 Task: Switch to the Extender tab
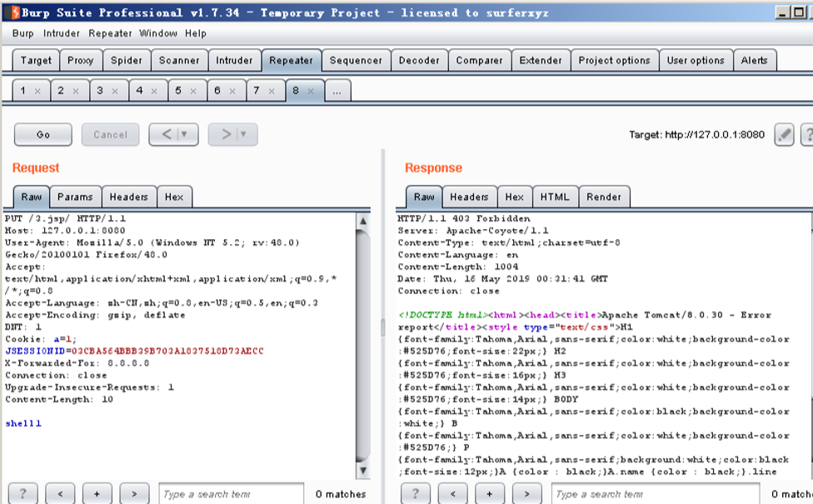coord(541,60)
